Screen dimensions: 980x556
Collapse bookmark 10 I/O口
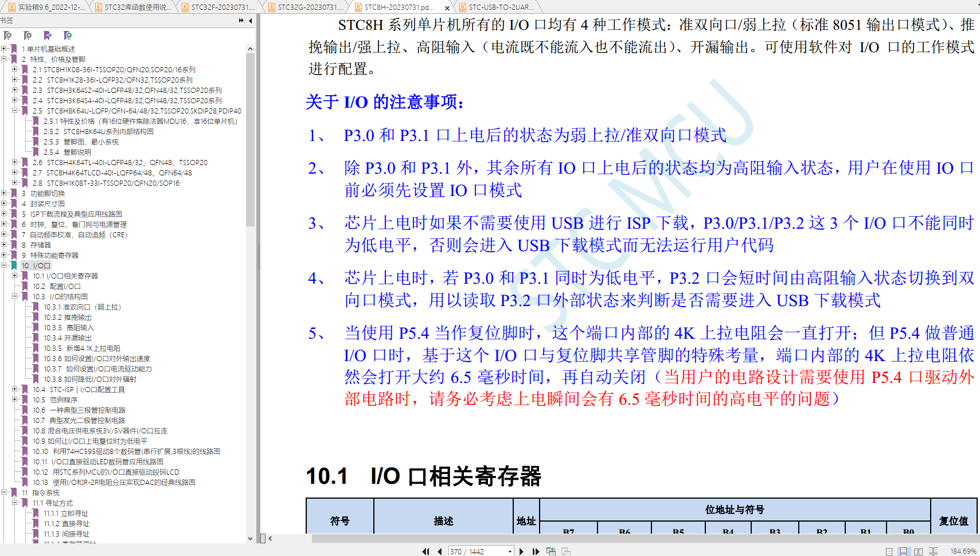[x=5, y=265]
